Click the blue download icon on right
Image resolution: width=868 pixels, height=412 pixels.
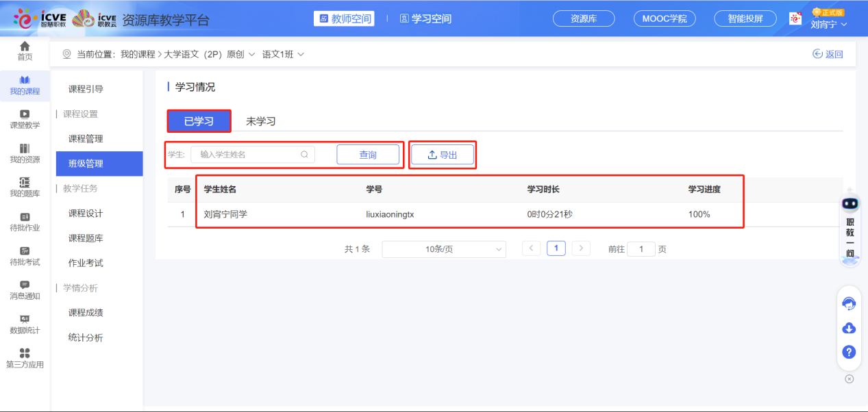click(x=848, y=328)
